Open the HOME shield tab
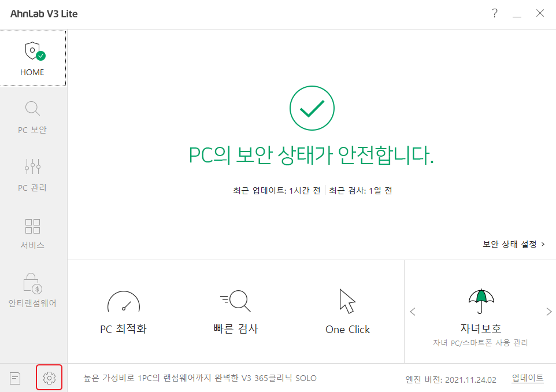The width and height of the screenshot is (556, 392). (33, 58)
